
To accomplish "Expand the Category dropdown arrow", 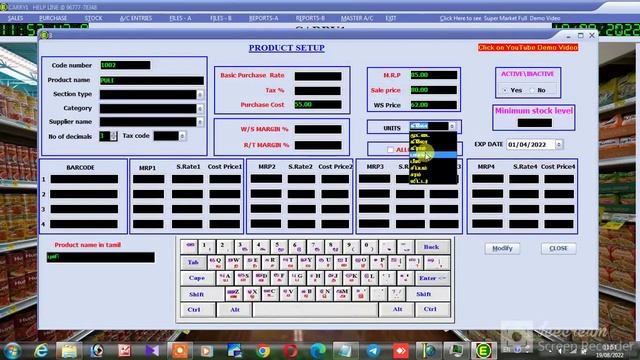I will pyautogui.click(x=200, y=109).
